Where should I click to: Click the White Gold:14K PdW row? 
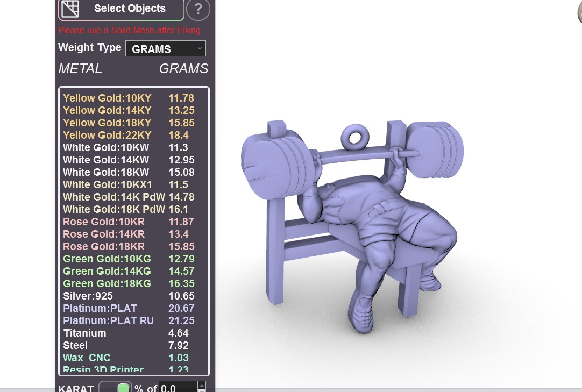click(129, 197)
